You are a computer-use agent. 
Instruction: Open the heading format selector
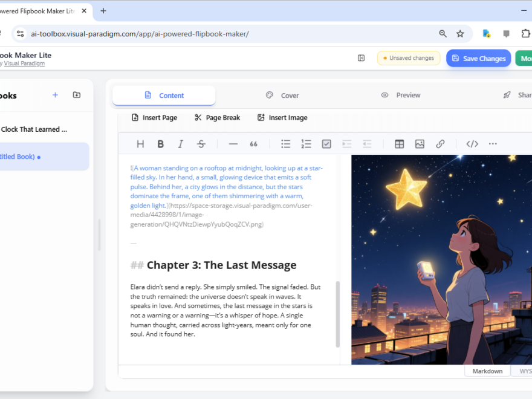point(140,143)
